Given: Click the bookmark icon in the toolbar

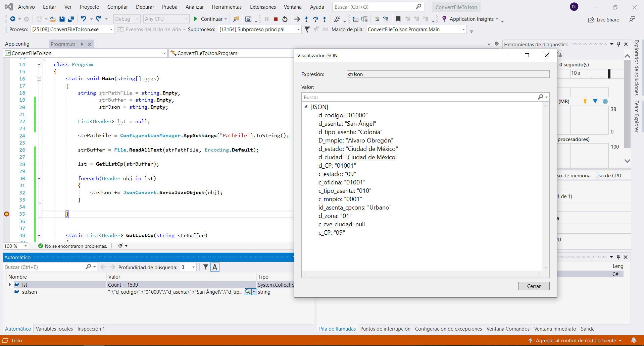Looking at the screenshot, I should pos(398,19).
